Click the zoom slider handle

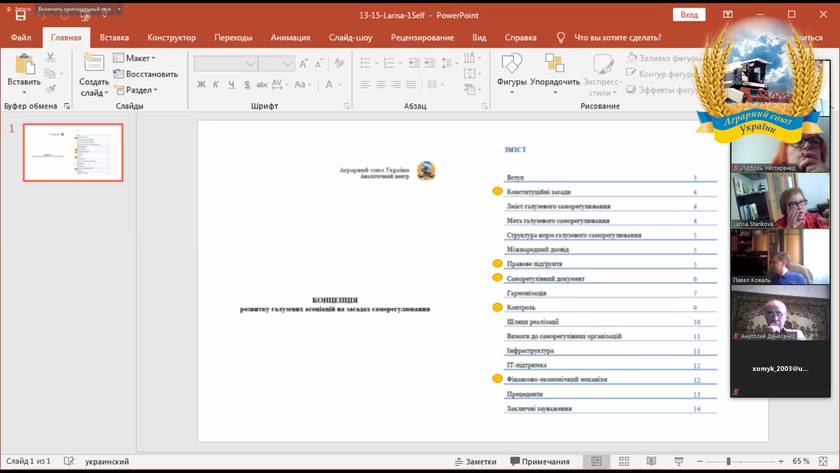729,461
